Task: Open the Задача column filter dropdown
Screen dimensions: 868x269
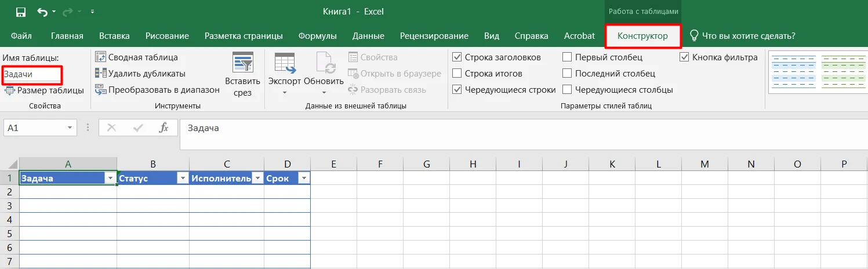Action: (x=110, y=179)
